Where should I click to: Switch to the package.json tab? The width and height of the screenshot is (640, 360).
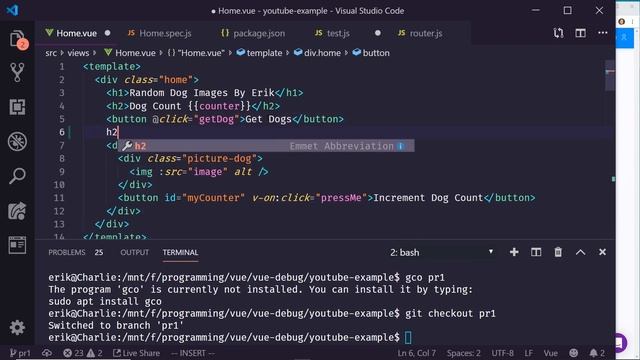[259, 33]
